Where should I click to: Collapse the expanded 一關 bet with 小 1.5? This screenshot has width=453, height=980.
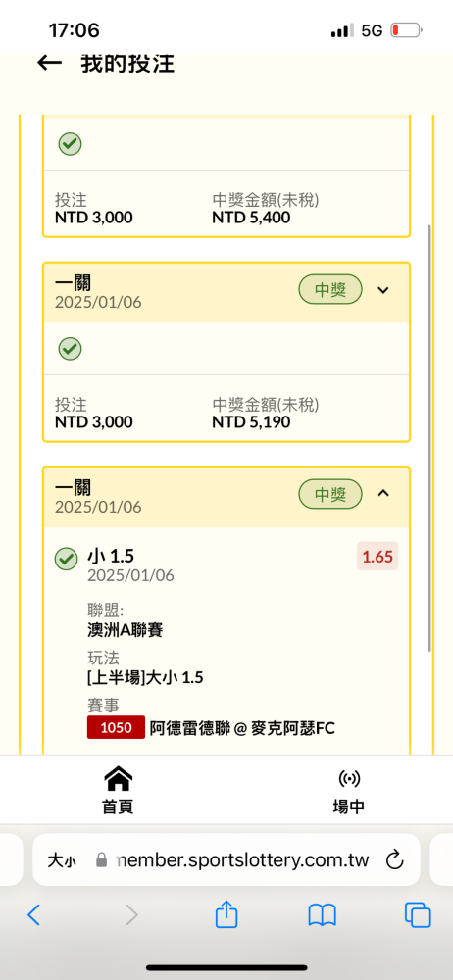tap(383, 494)
